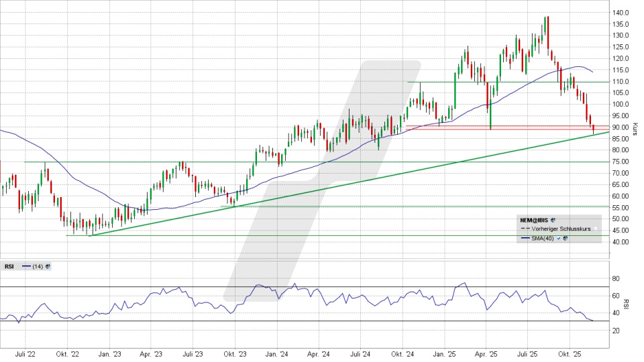This screenshot has height=362, width=644.
Task: Click the Okt. '25 date on time axis
Action: (569, 353)
